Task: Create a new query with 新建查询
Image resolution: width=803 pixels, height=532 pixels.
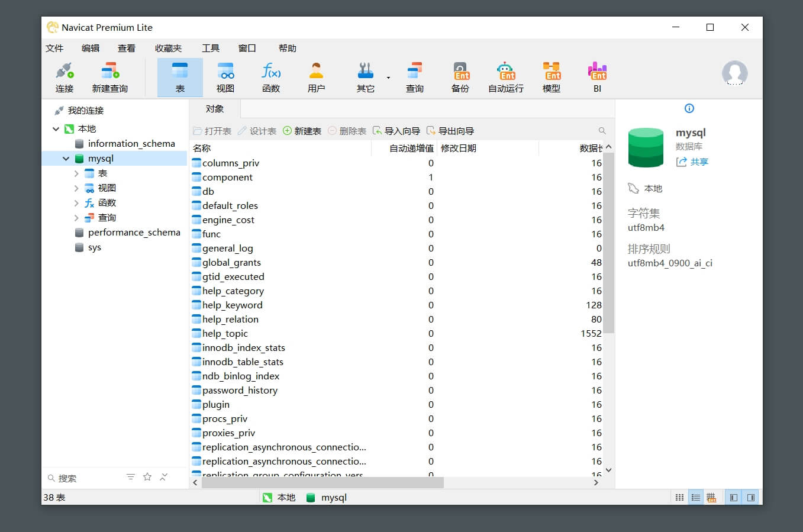Action: (110, 78)
